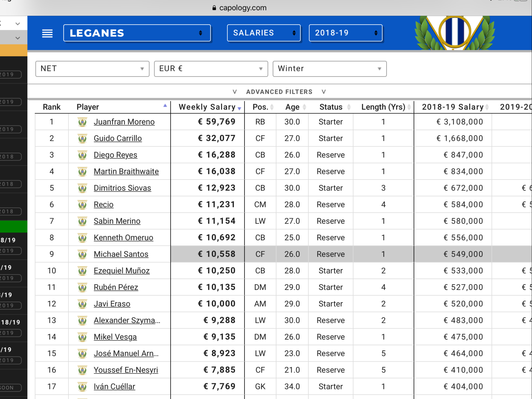Click club badge icon next to Guido Carrillo
The height and width of the screenshot is (399, 532).
[82, 138]
